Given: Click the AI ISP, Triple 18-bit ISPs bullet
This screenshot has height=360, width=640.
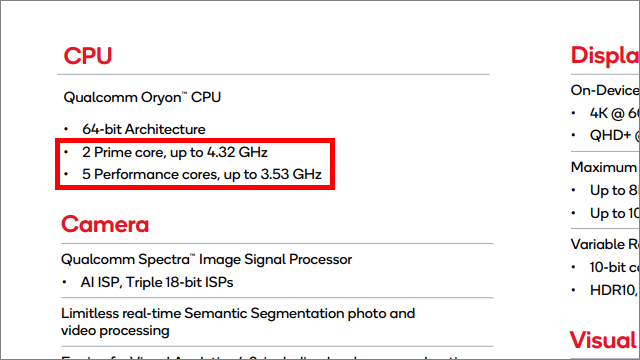Looking at the screenshot, I should (x=157, y=282).
